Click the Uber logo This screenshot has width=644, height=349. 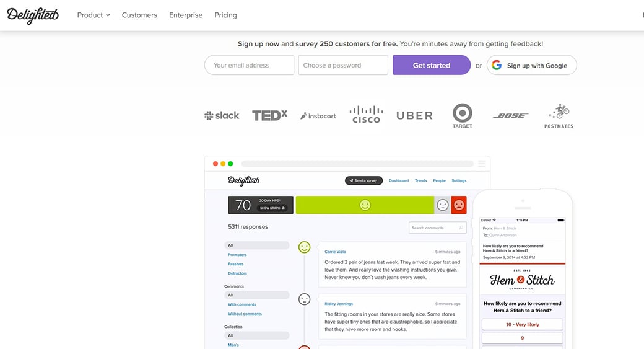point(414,116)
